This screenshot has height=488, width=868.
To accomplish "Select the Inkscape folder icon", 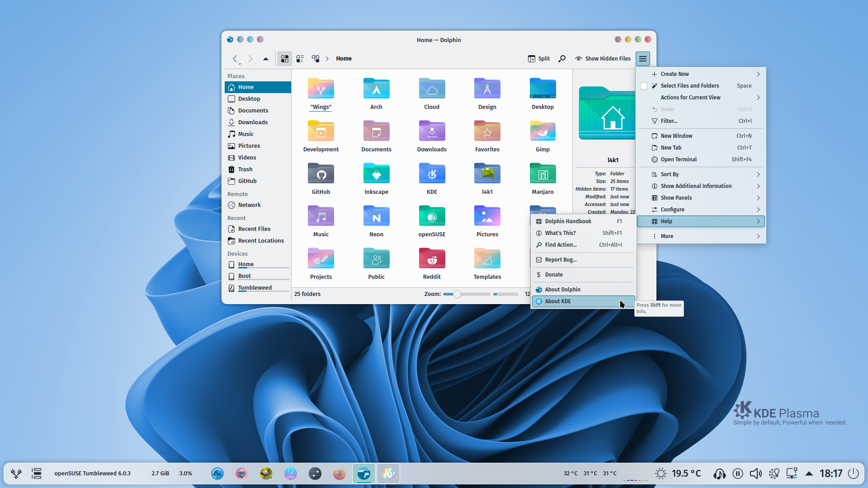I will click(376, 174).
